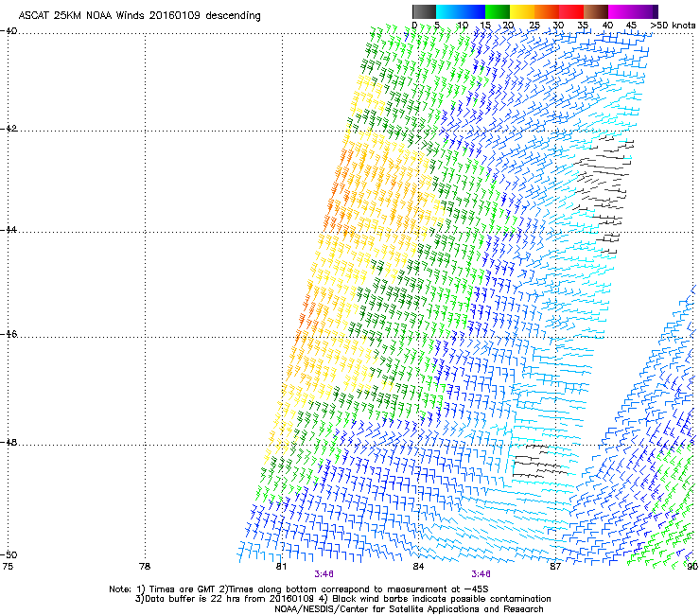Screen dimensions: 700x615
Task: Click the '3:46' time label between longitudes 84 and 87
Action: click(x=481, y=574)
